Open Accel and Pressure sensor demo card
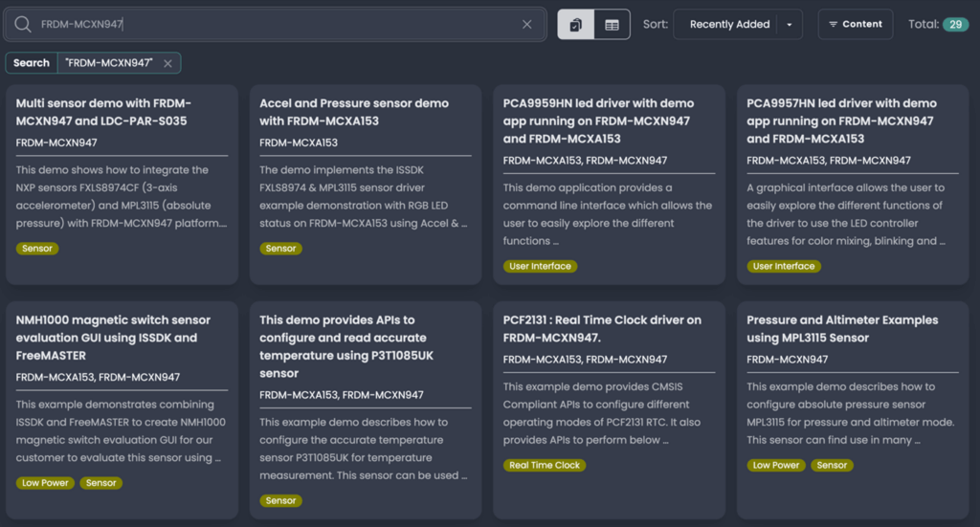The height and width of the screenshot is (527, 980). point(353,112)
